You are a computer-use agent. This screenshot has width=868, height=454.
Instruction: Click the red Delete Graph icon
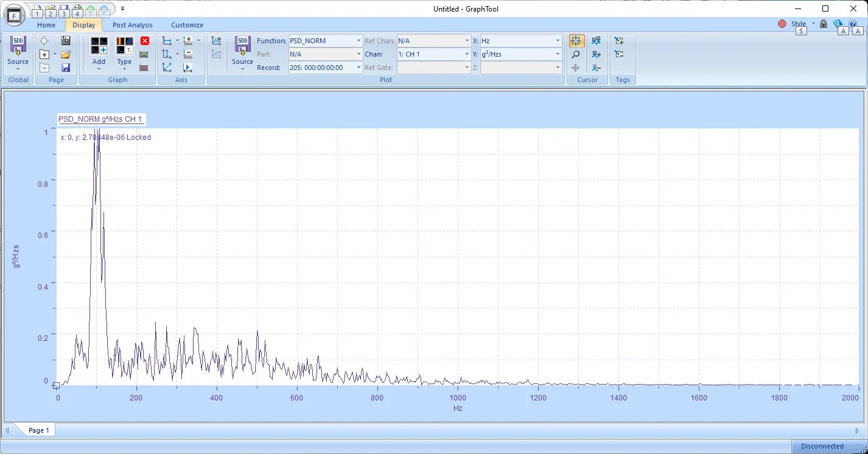(x=145, y=41)
